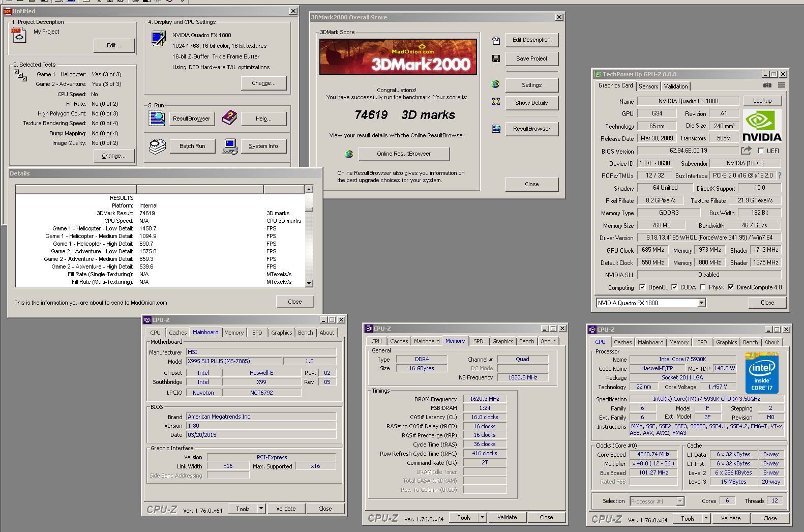This screenshot has height=532, width=804.
Task: Click Close button in the Details panel
Action: tap(295, 302)
